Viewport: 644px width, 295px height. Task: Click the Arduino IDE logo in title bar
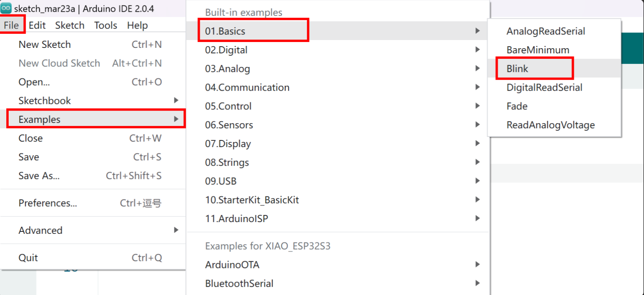(x=6, y=8)
